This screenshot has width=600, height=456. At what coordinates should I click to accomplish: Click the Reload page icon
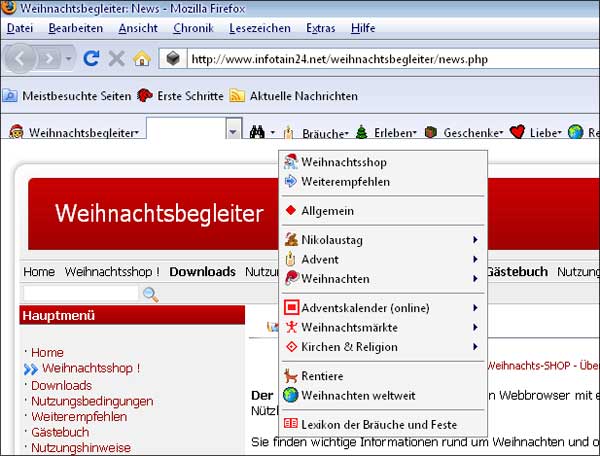tap(92, 59)
